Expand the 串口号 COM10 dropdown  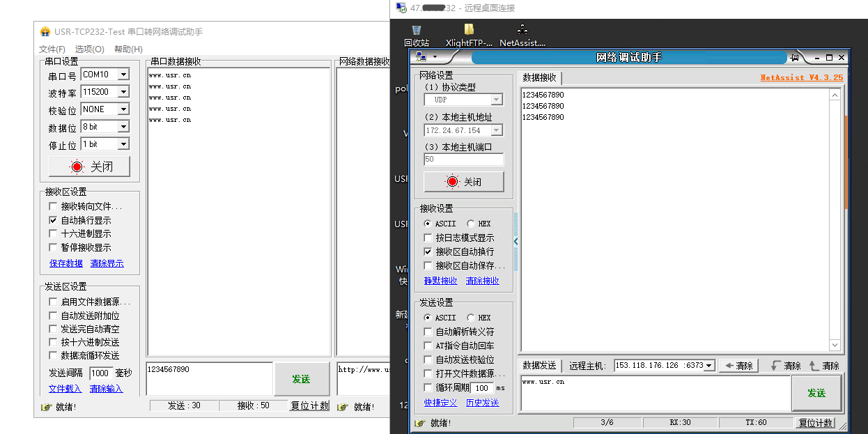pyautogui.click(x=123, y=75)
